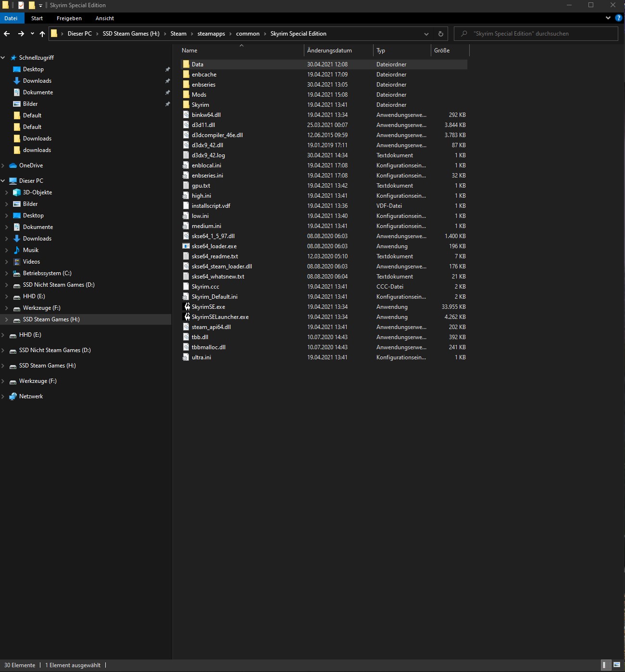Expand SSD Steam Games (H:) under Dieser PC

pyautogui.click(x=7, y=319)
